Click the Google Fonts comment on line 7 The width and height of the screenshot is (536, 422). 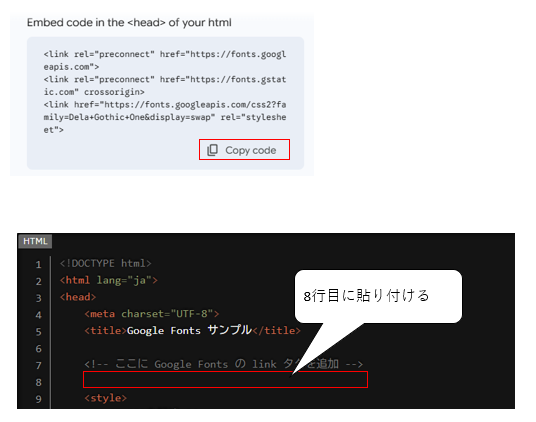(224, 364)
